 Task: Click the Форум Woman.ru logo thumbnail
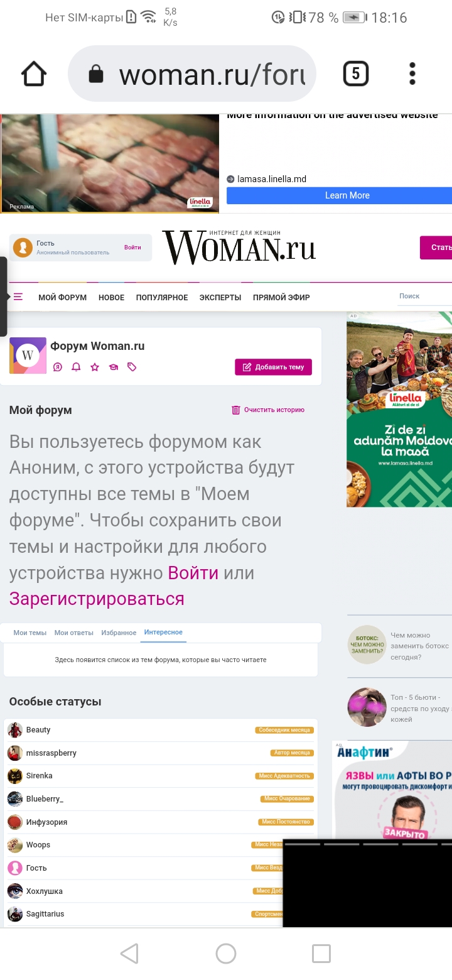click(x=28, y=356)
